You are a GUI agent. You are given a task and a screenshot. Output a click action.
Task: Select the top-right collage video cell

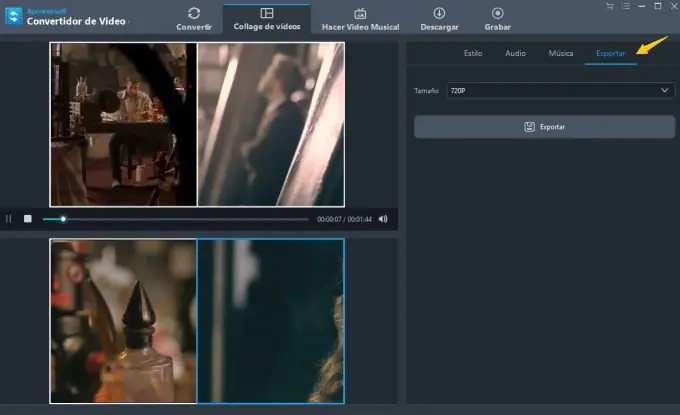point(271,124)
